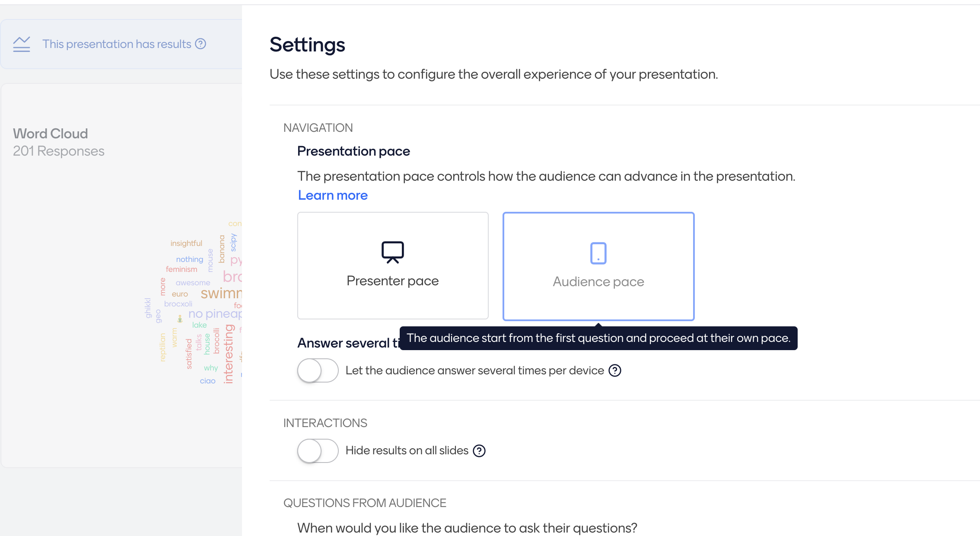Click the word "swimming" in the word cloud
The height and width of the screenshot is (536, 980).
point(221,293)
